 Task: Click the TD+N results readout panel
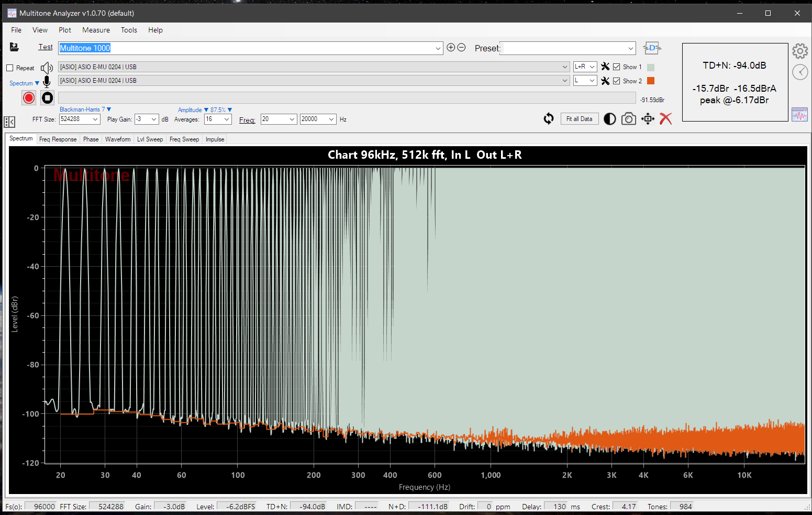pyautogui.click(x=735, y=82)
